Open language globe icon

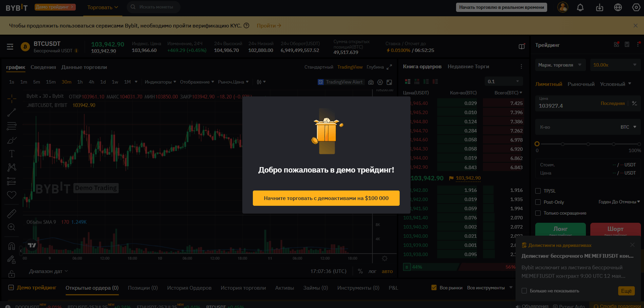click(618, 7)
